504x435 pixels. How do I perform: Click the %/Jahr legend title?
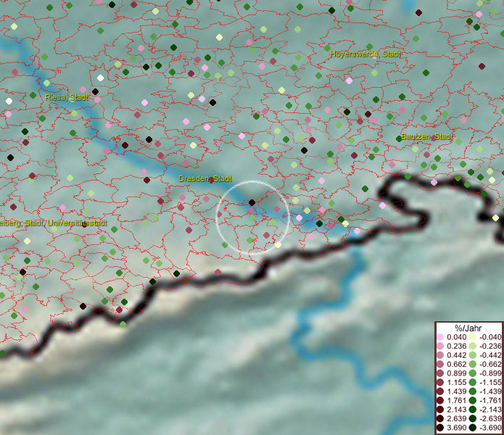coord(468,328)
